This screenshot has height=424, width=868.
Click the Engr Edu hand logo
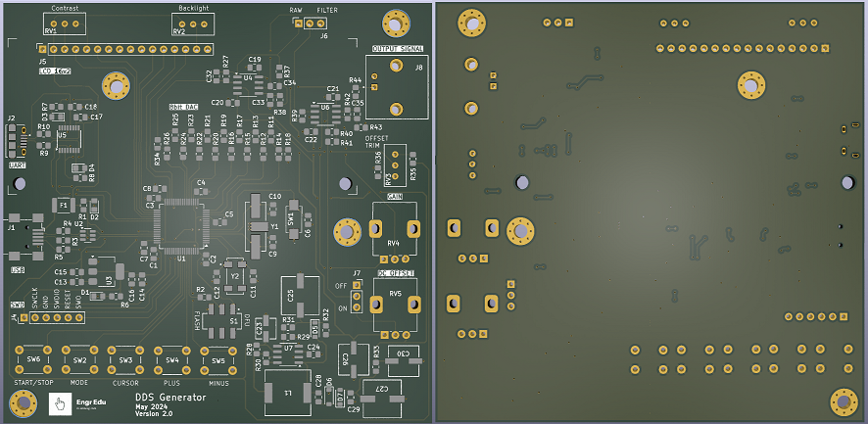(60, 403)
